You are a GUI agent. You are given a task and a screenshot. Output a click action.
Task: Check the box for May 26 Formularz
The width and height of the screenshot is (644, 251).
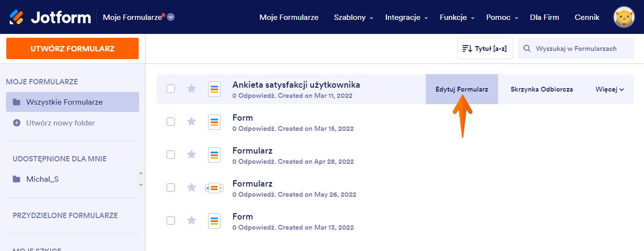click(171, 188)
